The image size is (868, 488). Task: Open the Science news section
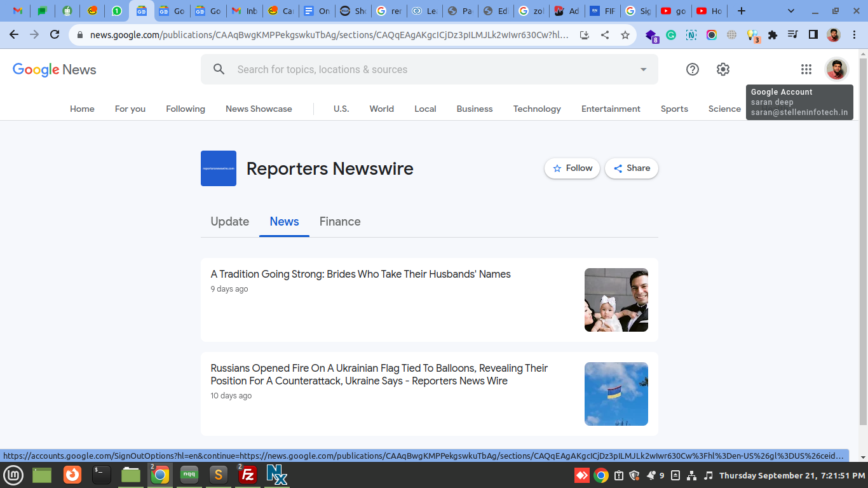point(724,109)
